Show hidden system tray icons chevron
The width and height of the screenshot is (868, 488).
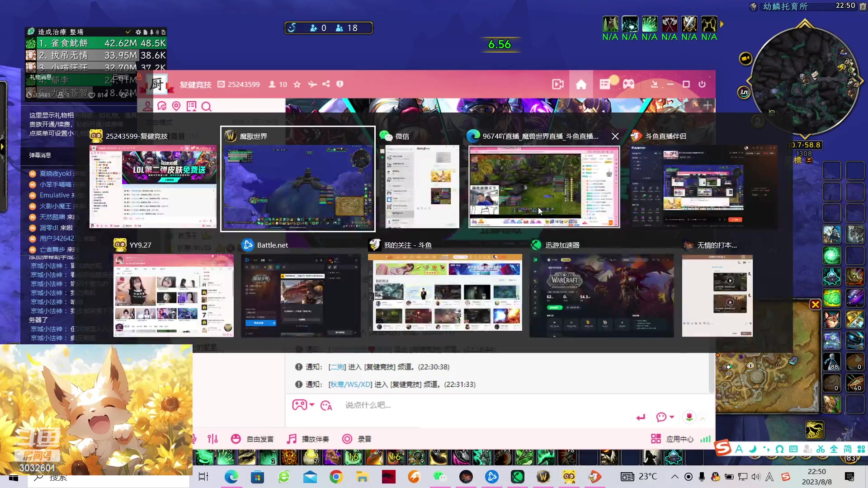(675, 477)
